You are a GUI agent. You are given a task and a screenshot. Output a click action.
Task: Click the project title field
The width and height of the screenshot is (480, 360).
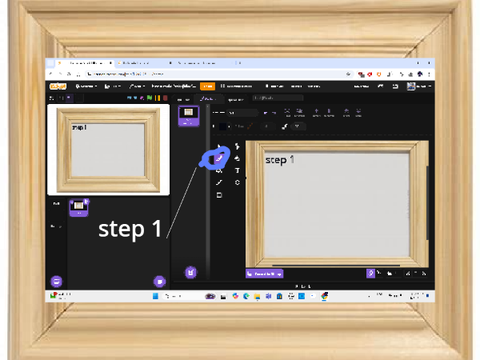(x=173, y=86)
